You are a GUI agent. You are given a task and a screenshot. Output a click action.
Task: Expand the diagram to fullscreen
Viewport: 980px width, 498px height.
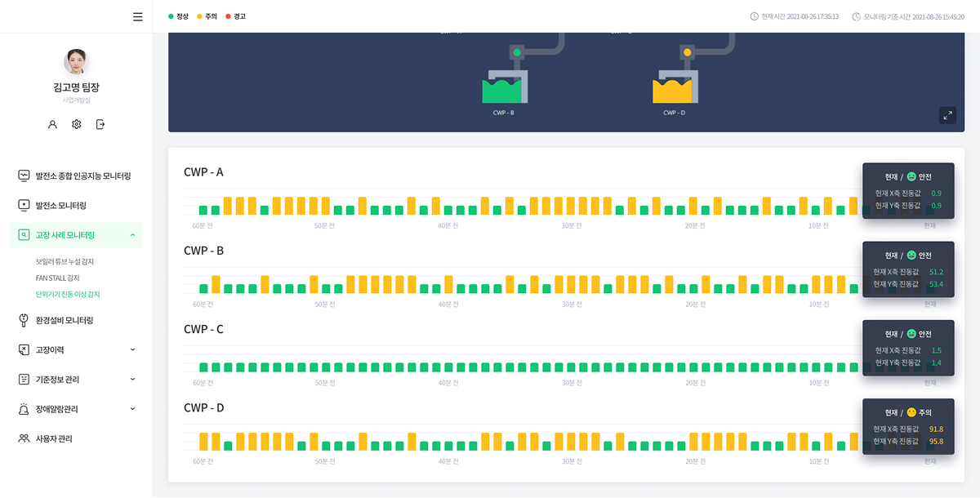point(947,115)
